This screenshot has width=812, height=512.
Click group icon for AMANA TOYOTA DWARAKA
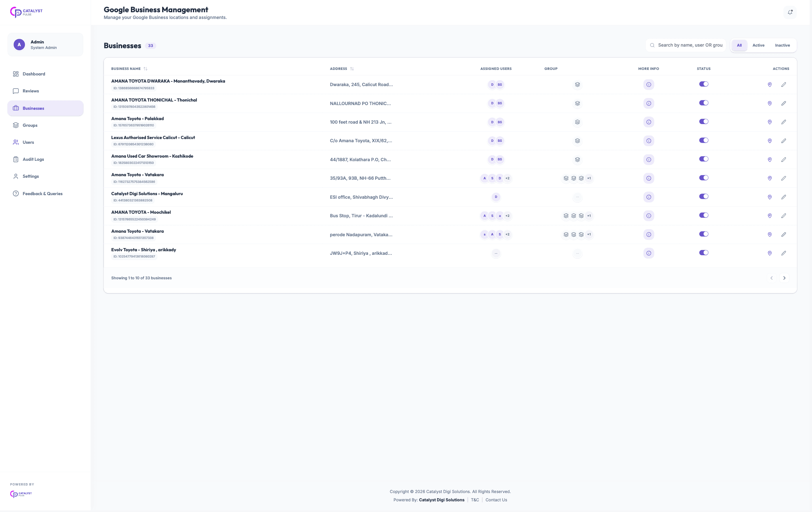pyautogui.click(x=578, y=85)
